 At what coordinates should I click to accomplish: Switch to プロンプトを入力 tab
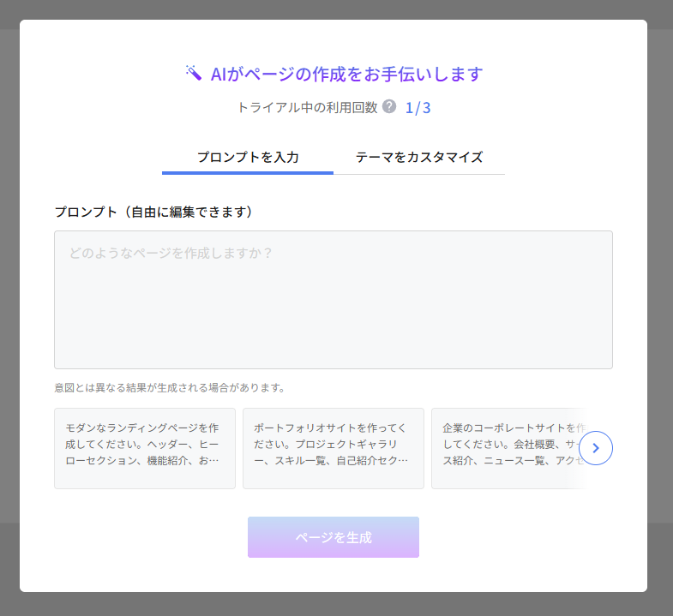248,157
